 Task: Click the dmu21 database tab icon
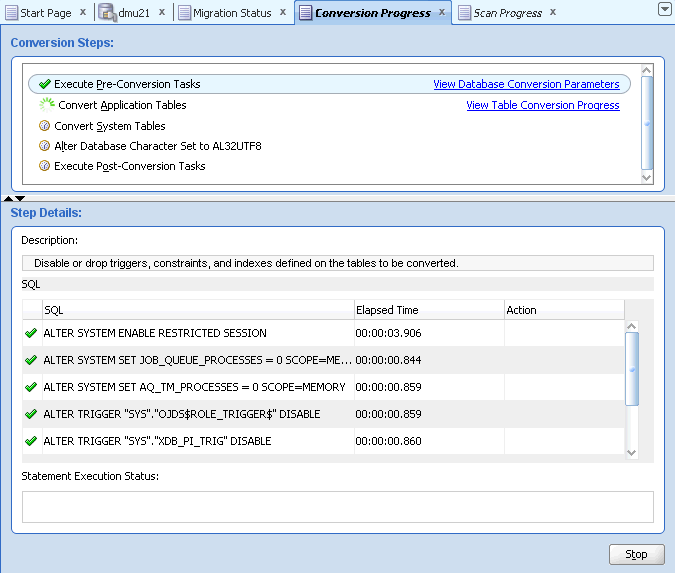(108, 12)
